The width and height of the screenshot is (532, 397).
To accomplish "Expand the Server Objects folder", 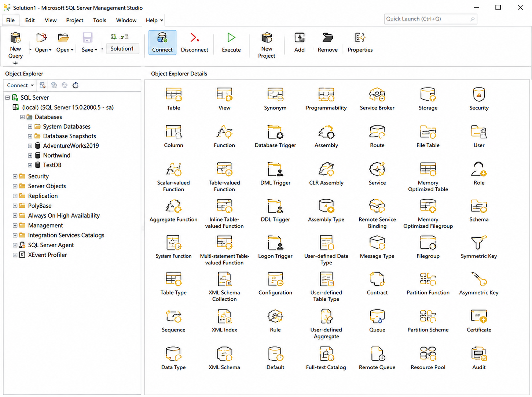I will point(15,186).
